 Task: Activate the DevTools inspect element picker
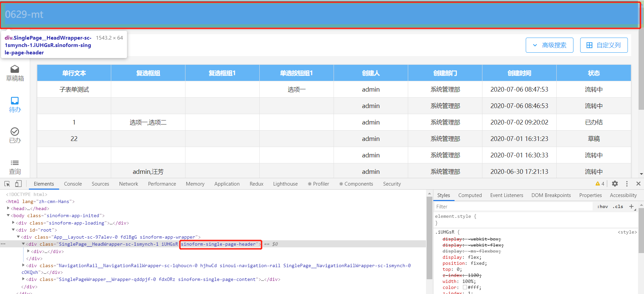(7, 184)
